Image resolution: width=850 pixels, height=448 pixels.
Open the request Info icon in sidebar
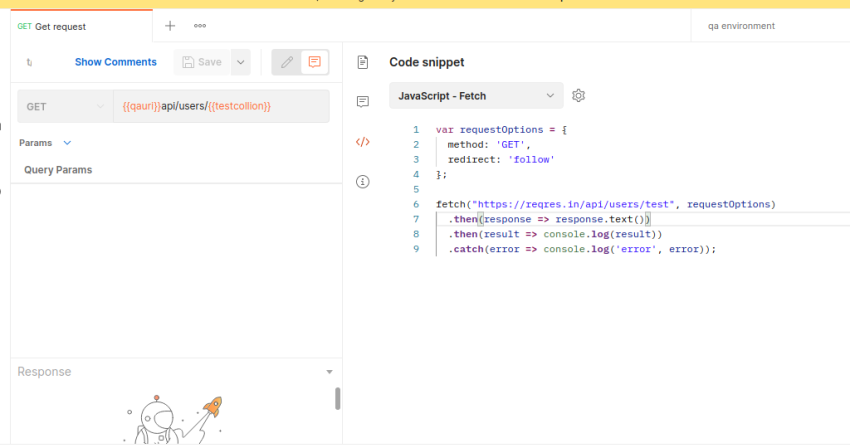click(x=363, y=182)
